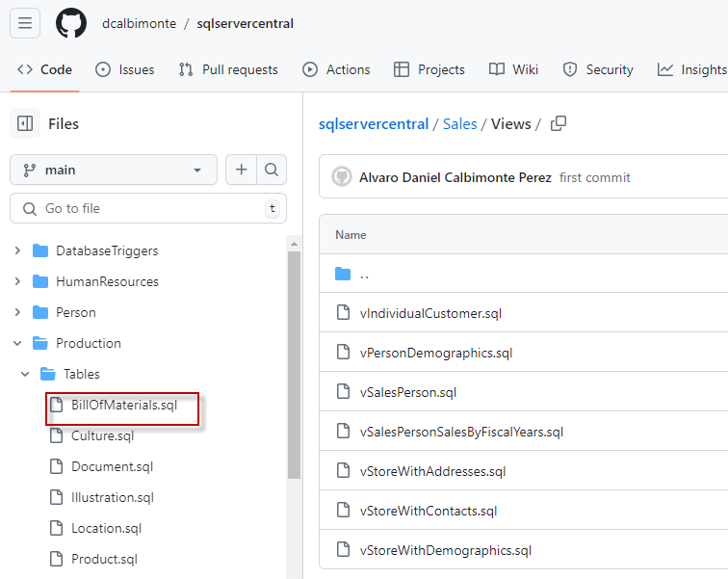Open the parent directory folder icon
This screenshot has height=579, width=728.
(x=343, y=274)
